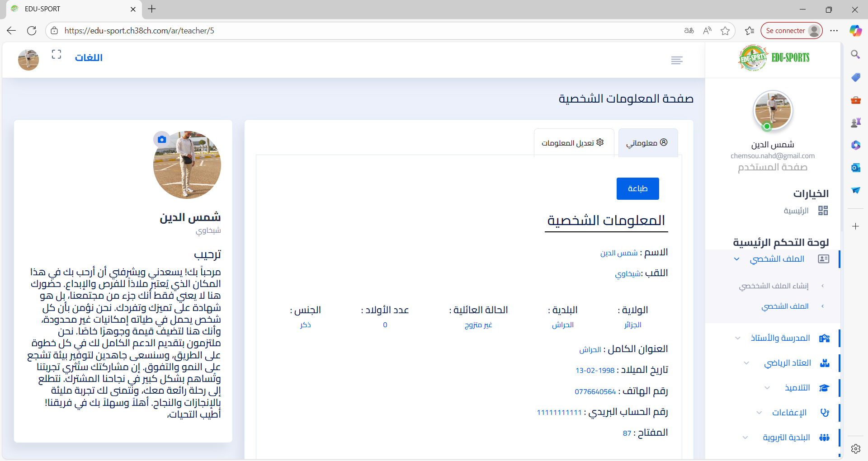
Task: Collapse the الملف الشخصي sidebar section
Action: click(x=777, y=259)
